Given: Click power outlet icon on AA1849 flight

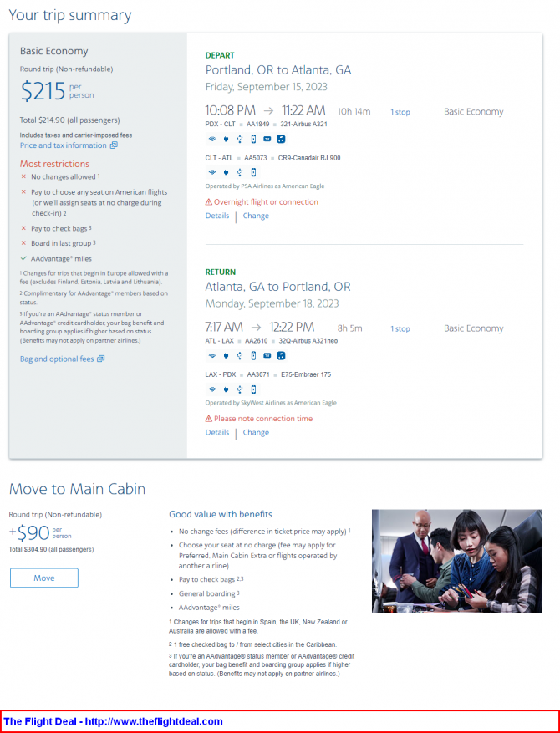Looking at the screenshot, I should [x=226, y=139].
